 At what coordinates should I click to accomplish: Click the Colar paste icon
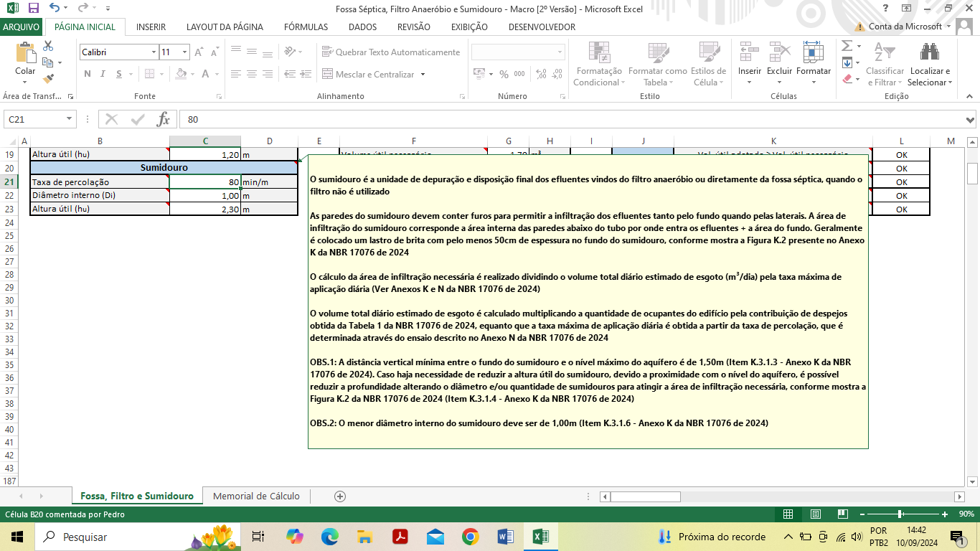click(25, 59)
